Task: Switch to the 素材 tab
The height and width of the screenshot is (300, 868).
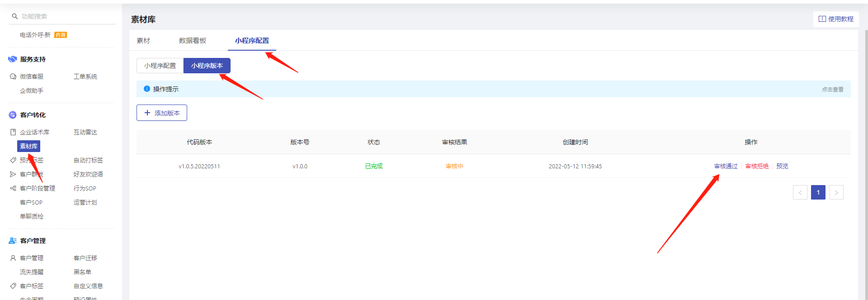Action: tap(143, 41)
